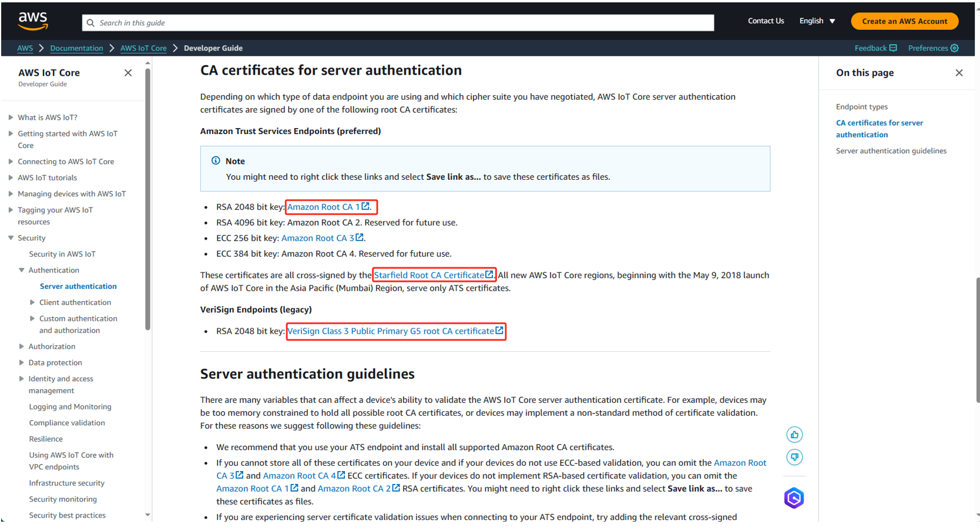Click the Create an AWS Account button
Image resolution: width=980 pixels, height=531 pixels.
point(904,21)
